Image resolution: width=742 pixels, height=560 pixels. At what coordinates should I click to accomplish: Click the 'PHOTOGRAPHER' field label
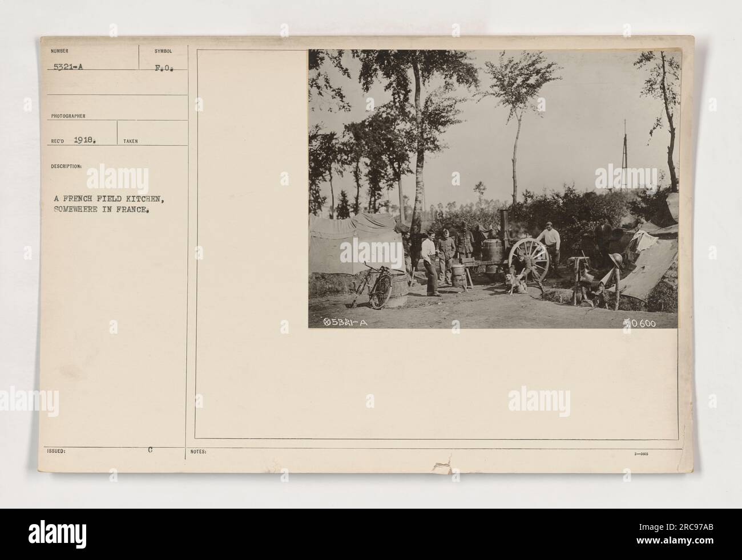(x=67, y=116)
